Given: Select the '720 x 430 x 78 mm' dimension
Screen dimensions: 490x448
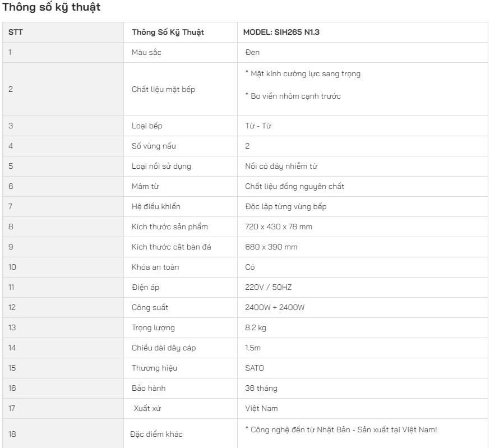Looking at the screenshot, I should [279, 227].
